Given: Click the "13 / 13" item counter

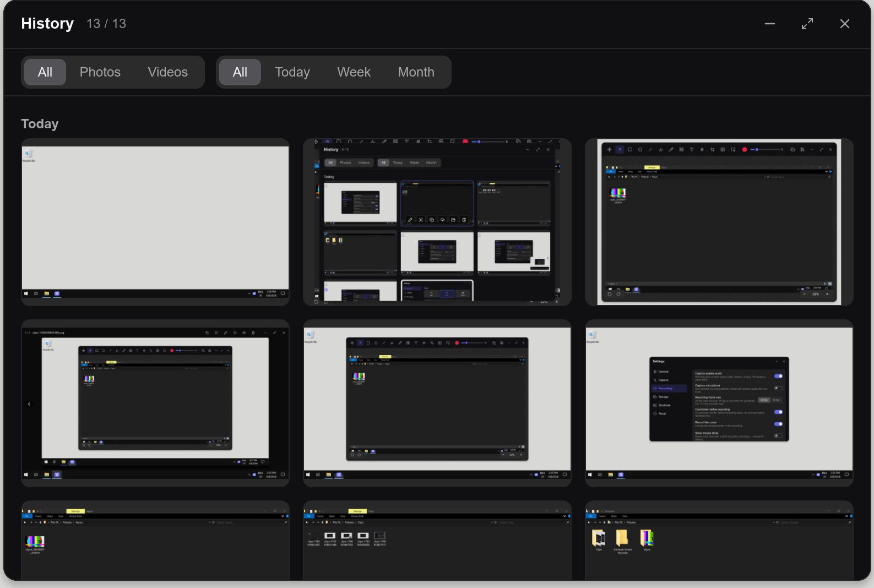Looking at the screenshot, I should tap(106, 24).
